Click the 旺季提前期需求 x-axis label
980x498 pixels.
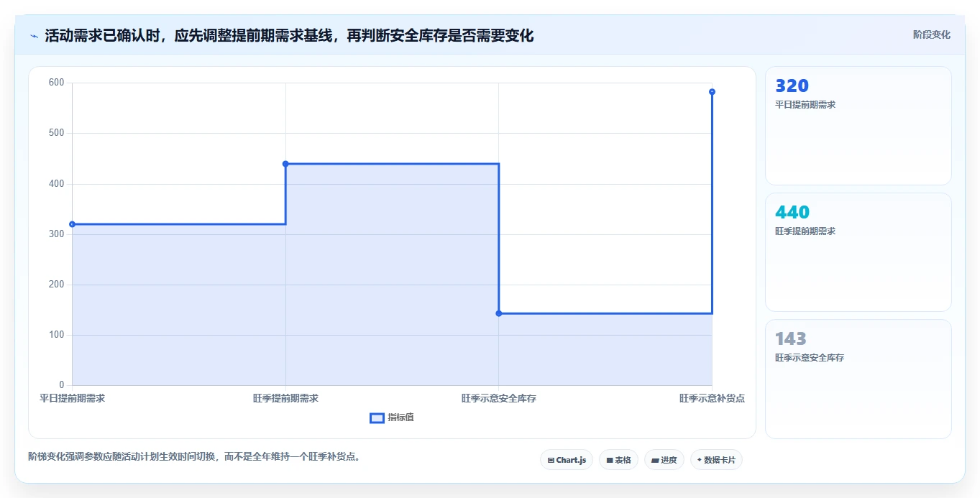[x=285, y=398]
